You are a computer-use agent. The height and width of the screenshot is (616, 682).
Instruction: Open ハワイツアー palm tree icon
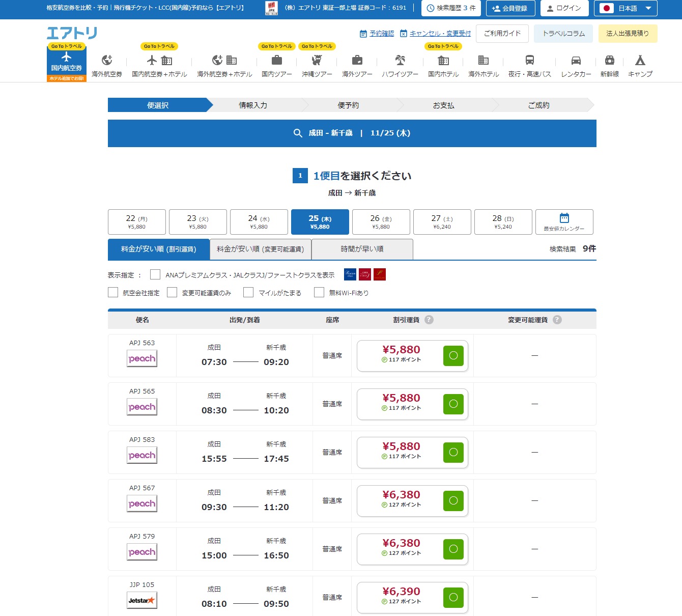(x=401, y=60)
